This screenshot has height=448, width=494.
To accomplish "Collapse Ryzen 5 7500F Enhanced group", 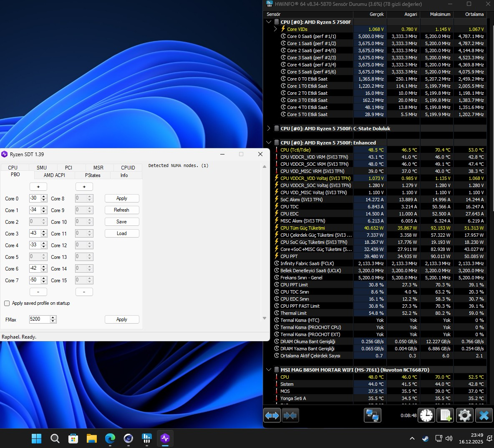I will point(269,142).
